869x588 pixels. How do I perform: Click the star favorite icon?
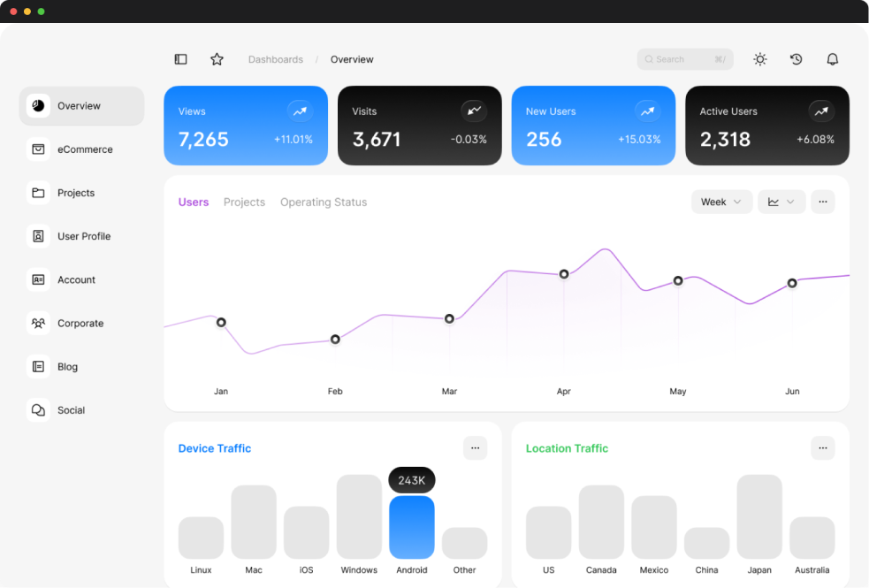217,59
